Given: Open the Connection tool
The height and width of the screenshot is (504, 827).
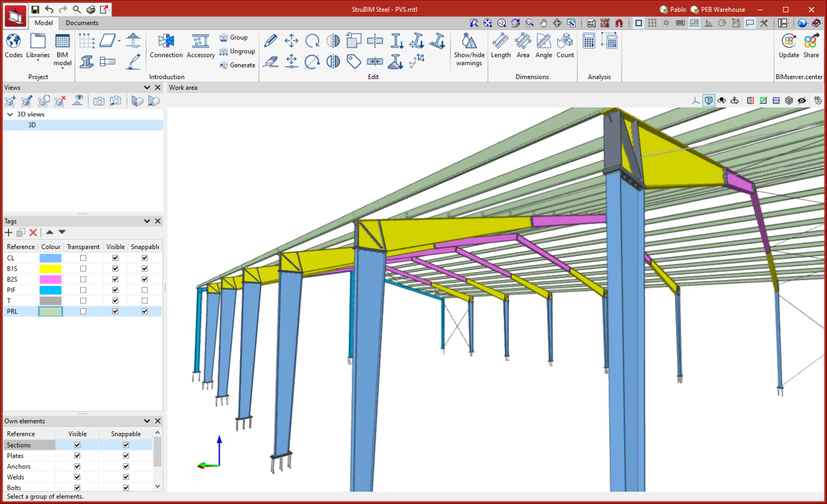Looking at the screenshot, I should coord(166,42).
